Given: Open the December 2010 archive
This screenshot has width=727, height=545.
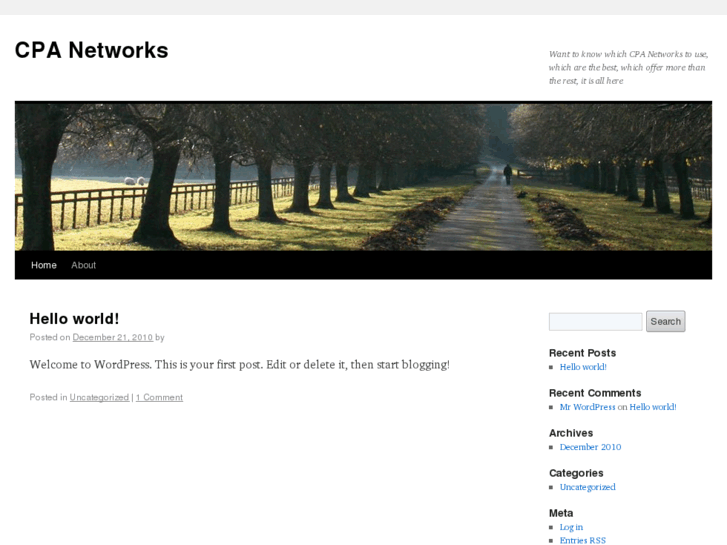Looking at the screenshot, I should (x=590, y=447).
